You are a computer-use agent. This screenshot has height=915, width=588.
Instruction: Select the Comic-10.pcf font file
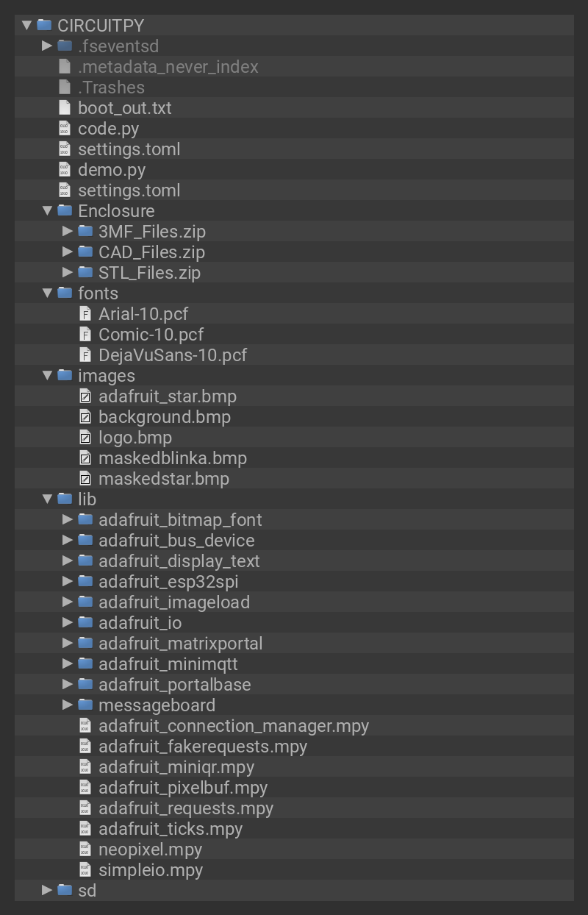coord(151,335)
